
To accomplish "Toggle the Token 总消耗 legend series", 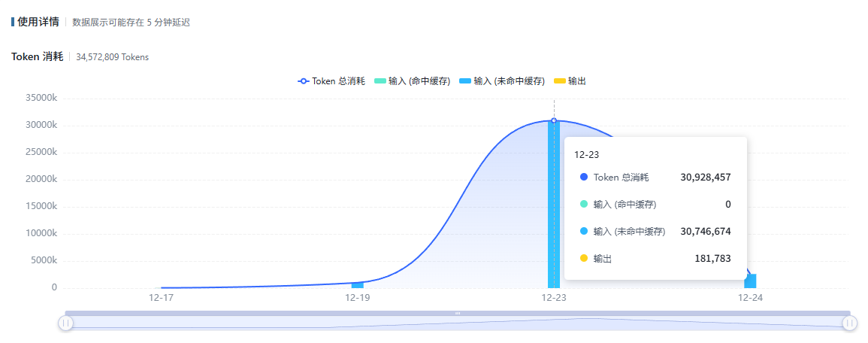I will (x=331, y=81).
